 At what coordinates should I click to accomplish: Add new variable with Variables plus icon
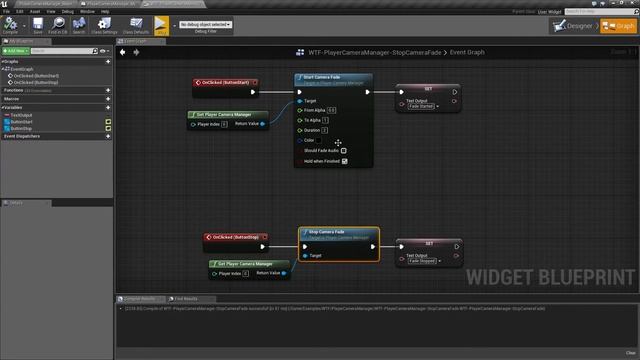tap(108, 107)
